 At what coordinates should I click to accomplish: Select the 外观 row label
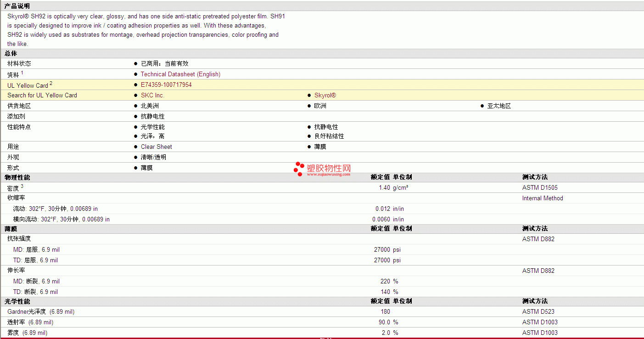(x=13, y=157)
